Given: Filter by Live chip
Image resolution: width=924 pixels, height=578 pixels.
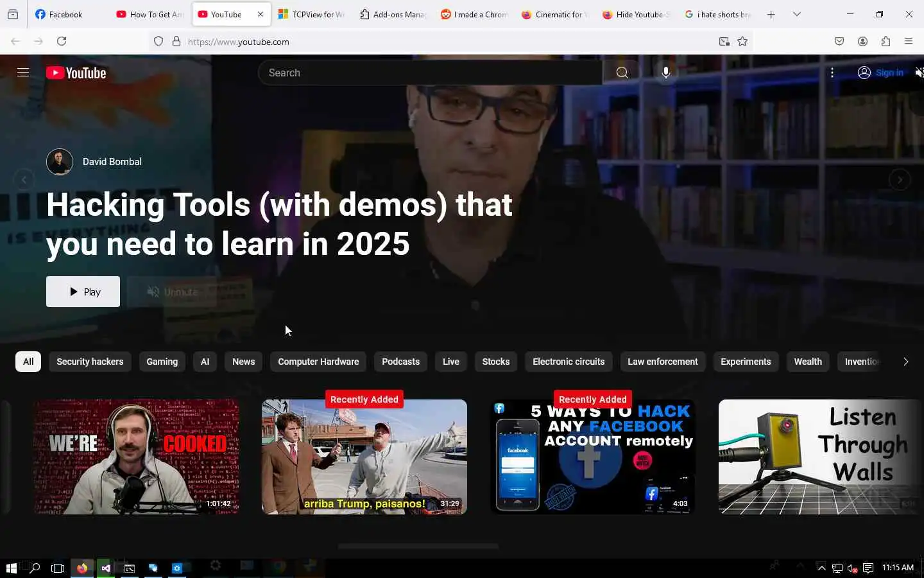Looking at the screenshot, I should tap(451, 362).
